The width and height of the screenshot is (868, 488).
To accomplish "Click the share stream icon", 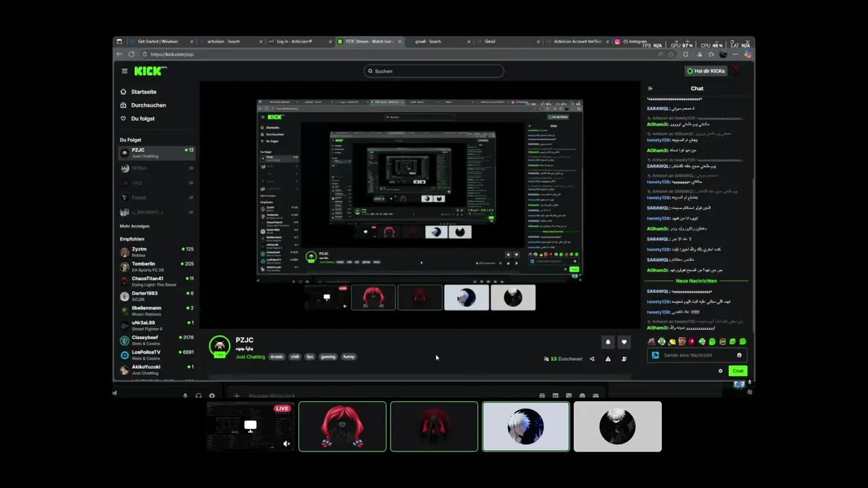I will pyautogui.click(x=592, y=359).
